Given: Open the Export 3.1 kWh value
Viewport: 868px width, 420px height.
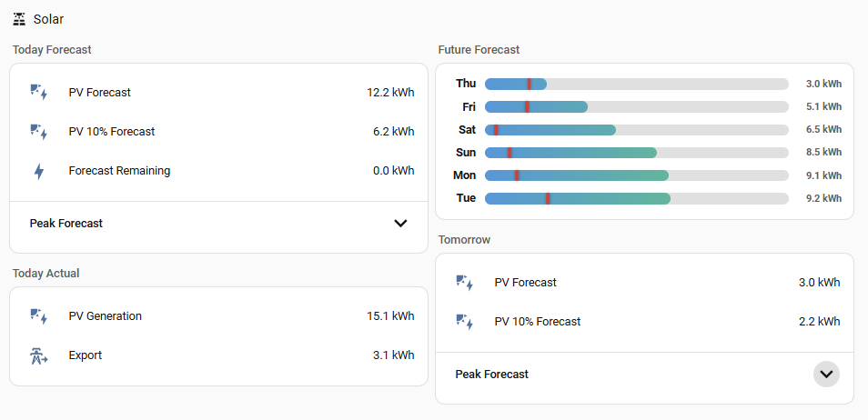Looking at the screenshot, I should pos(394,355).
